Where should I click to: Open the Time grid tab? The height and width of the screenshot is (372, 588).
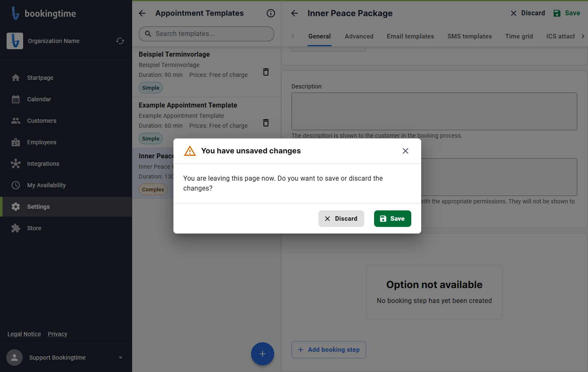[519, 36]
